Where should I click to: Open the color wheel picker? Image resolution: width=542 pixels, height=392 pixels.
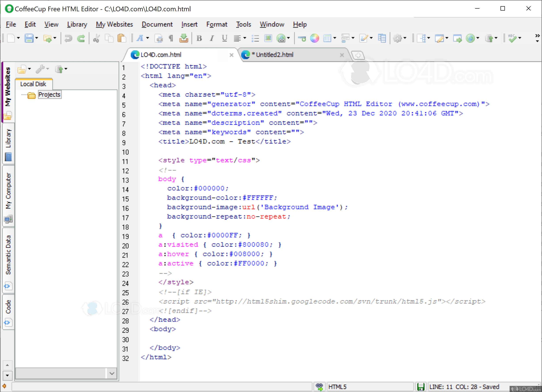314,38
